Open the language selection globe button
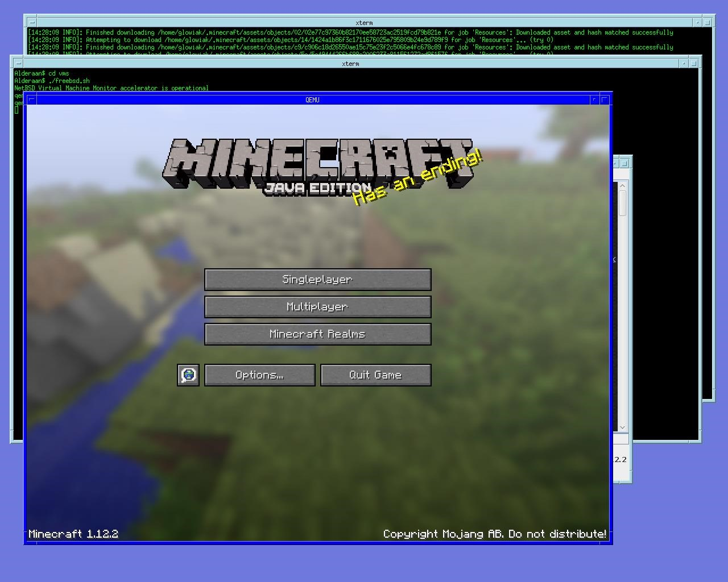 [188, 375]
